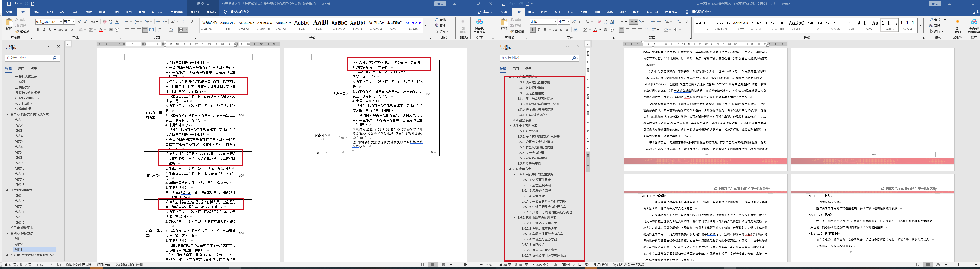The image size is (980, 269).
Task: Open the 布局 tab in the right Word window
Action: (570, 12)
